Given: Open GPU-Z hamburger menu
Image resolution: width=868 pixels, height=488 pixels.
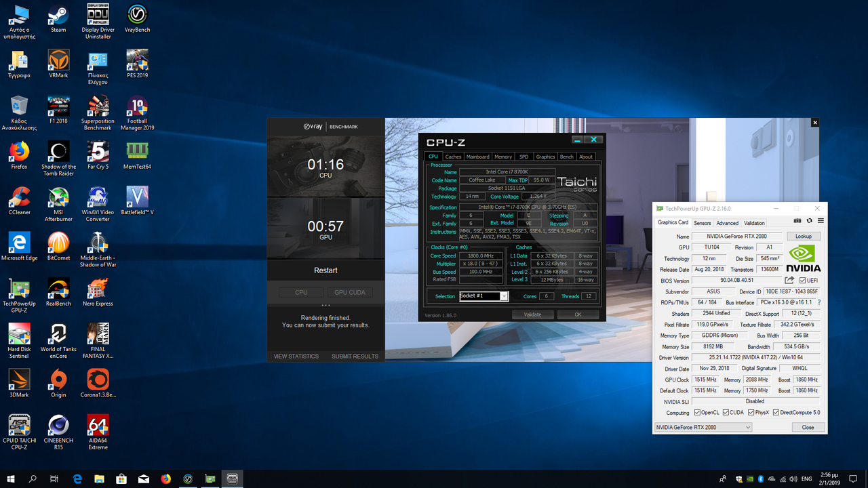Looking at the screenshot, I should click(x=821, y=221).
